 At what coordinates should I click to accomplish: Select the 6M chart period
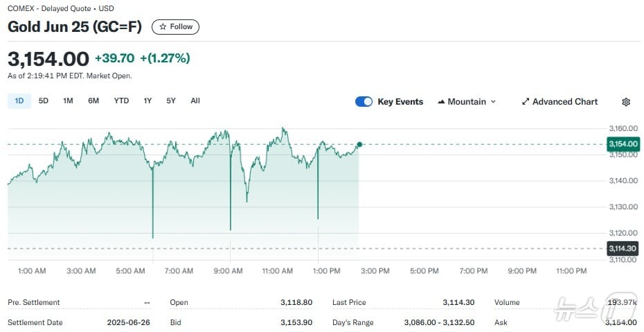tap(93, 101)
